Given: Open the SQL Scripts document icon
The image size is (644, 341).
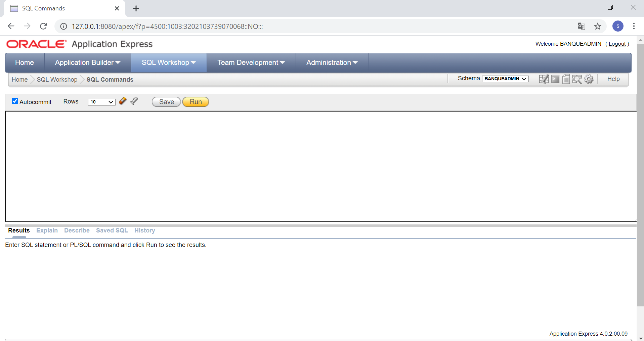Looking at the screenshot, I should click(566, 79).
